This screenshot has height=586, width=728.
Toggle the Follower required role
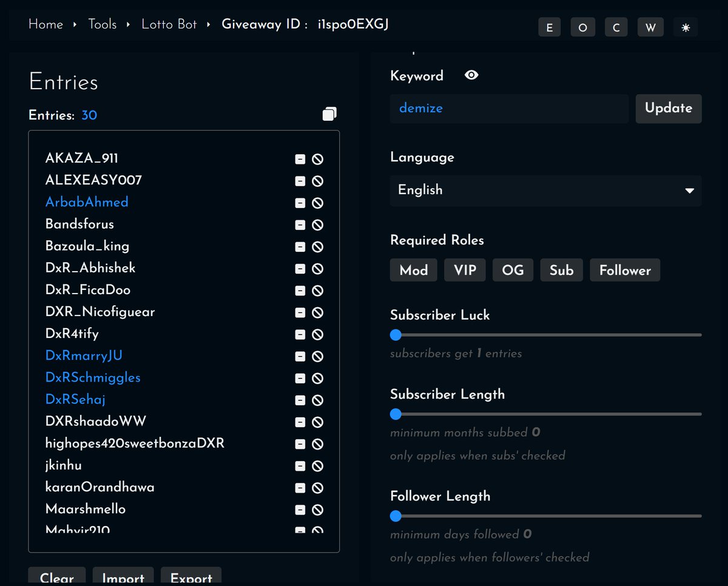tap(625, 270)
